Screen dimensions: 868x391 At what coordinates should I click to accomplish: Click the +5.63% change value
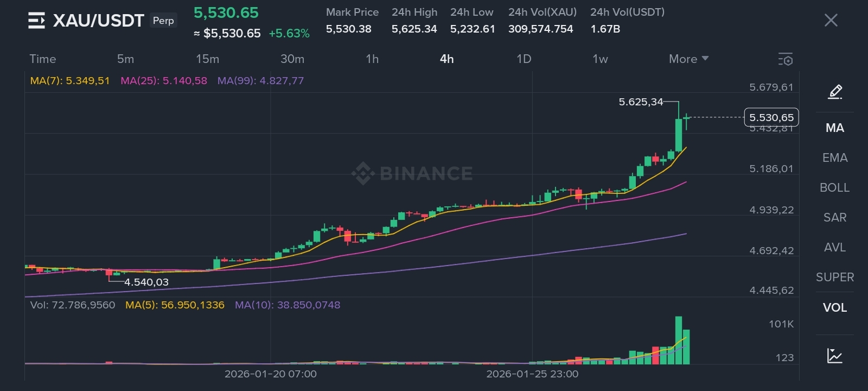point(289,33)
